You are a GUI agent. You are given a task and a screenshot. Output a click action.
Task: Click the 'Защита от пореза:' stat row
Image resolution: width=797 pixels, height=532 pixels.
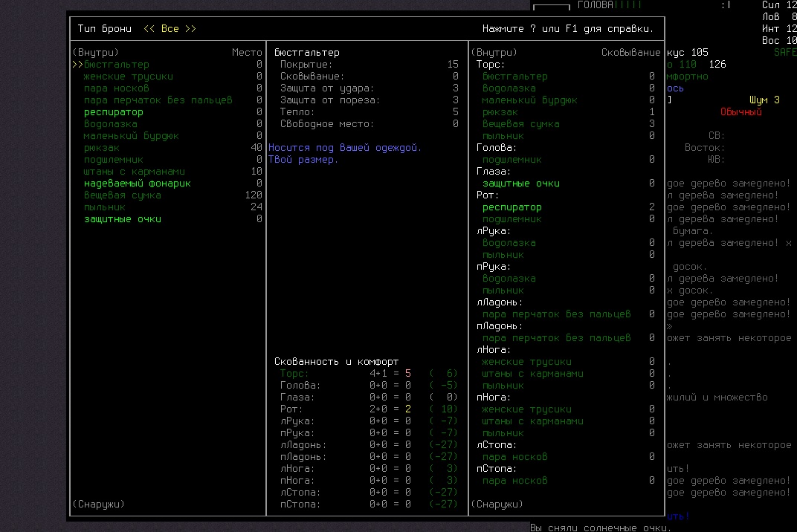pyautogui.click(x=369, y=100)
